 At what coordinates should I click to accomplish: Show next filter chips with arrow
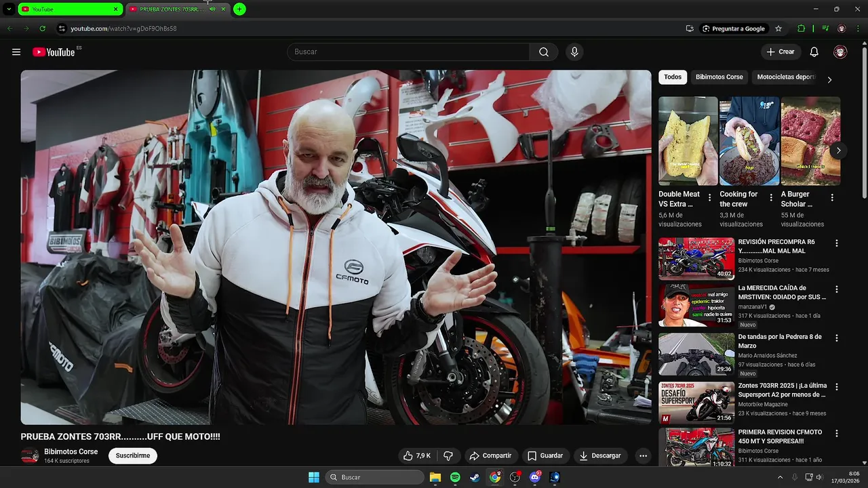point(829,79)
